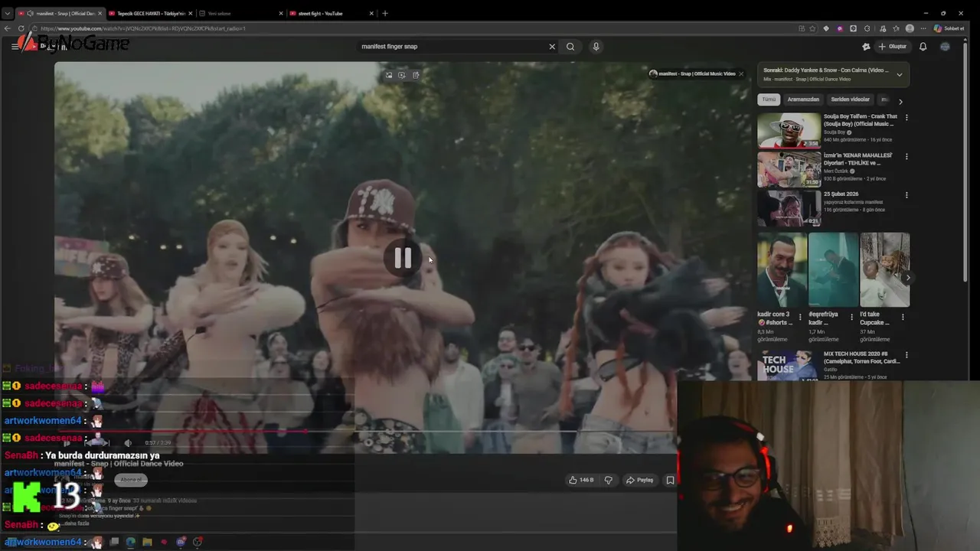
Task: Pause the video using center overlay button
Action: (x=403, y=259)
